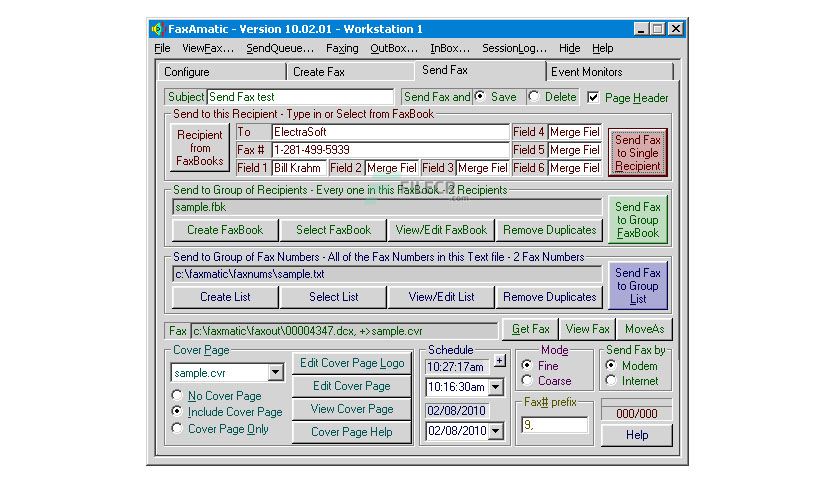836x484 pixels.
Task: Click the Help button below 000/000
Action: pos(637,435)
